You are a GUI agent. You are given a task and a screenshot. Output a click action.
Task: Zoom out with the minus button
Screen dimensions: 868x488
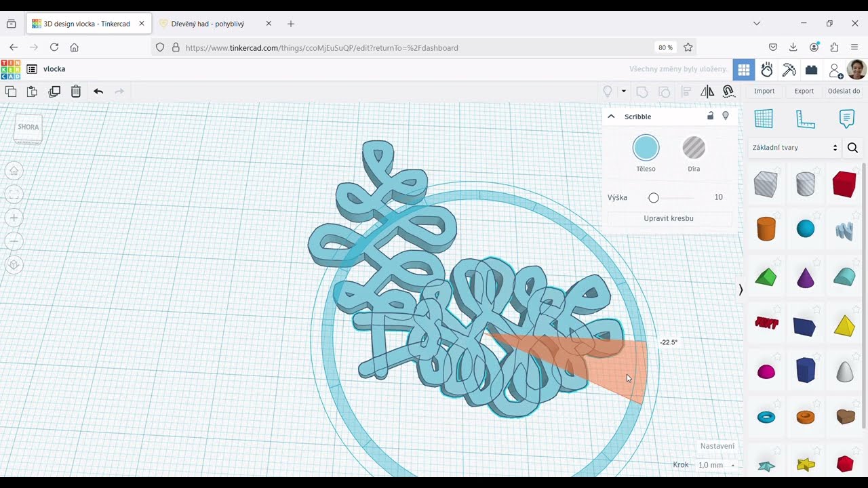coord(14,241)
